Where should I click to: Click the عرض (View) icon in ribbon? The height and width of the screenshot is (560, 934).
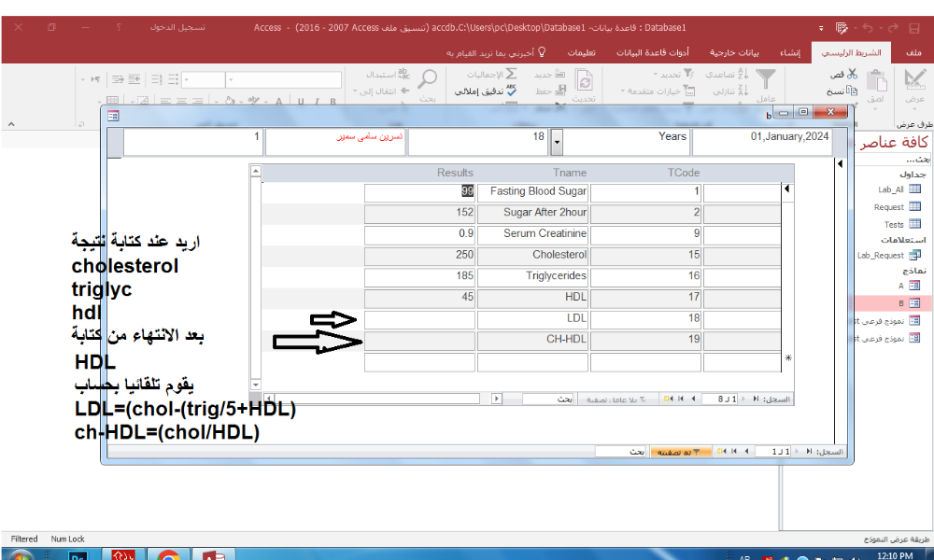[914, 79]
